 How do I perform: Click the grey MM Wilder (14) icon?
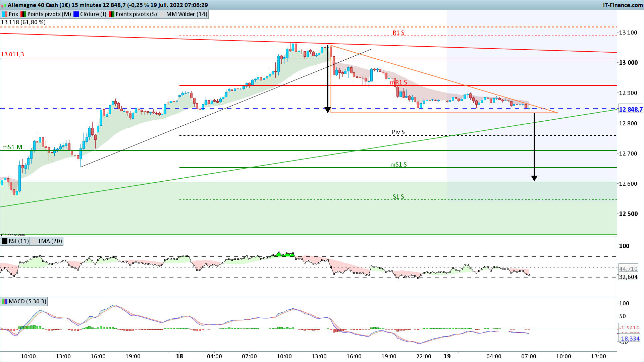pyautogui.click(x=162, y=14)
